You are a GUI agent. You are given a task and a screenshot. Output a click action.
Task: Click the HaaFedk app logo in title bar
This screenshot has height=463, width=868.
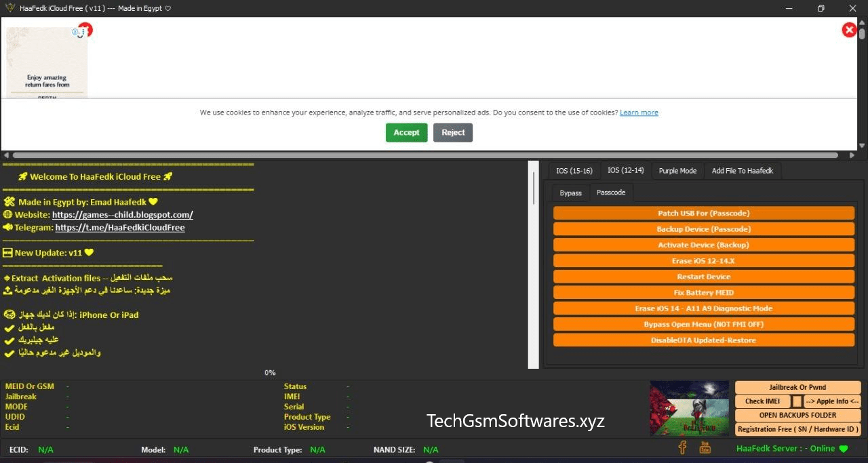pyautogui.click(x=10, y=8)
